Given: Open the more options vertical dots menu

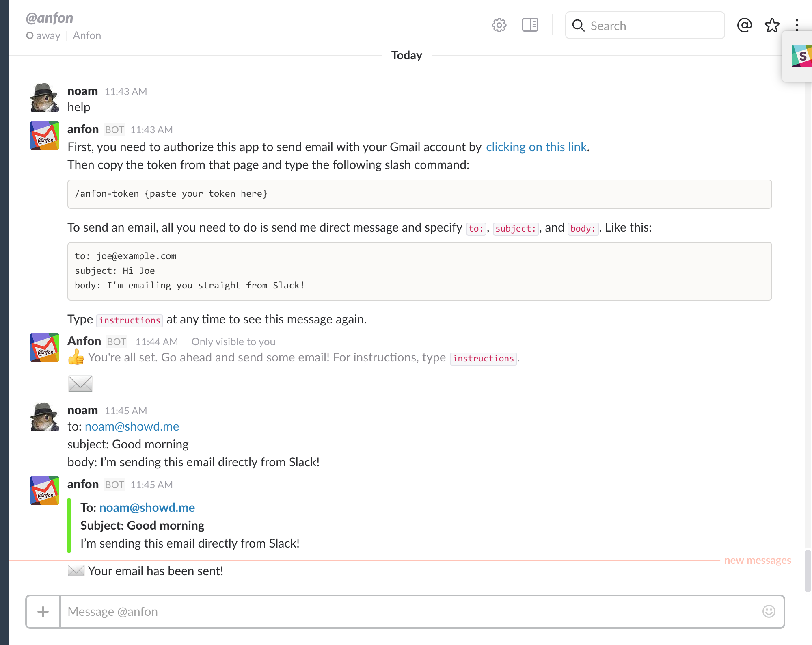Looking at the screenshot, I should (797, 25).
